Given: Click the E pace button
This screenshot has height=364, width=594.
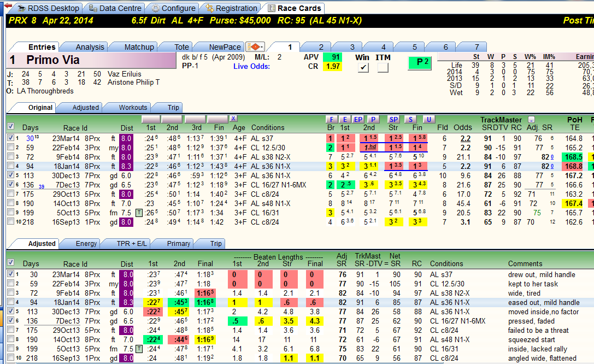Looking at the screenshot, I should pos(344,119).
